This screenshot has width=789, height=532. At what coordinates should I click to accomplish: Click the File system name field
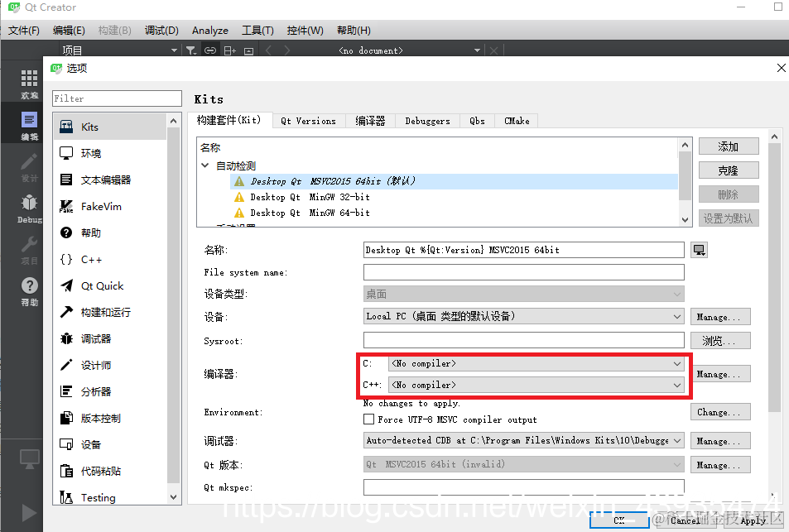coord(523,272)
